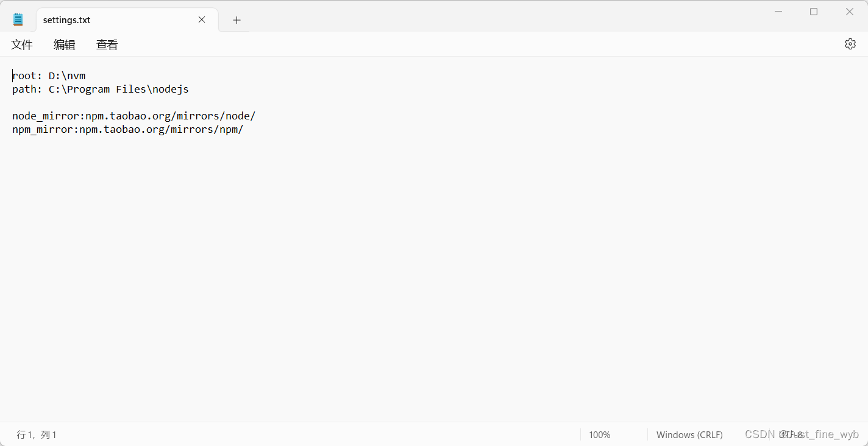Viewport: 868px width, 446px height.
Task: Open the 编辑 menu
Action: [64, 44]
